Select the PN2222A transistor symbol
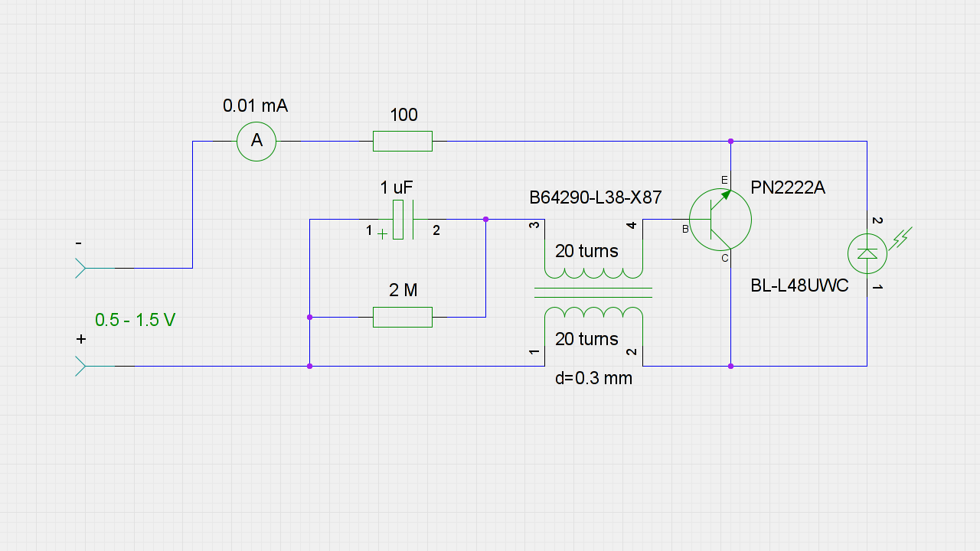 pyautogui.click(x=720, y=220)
